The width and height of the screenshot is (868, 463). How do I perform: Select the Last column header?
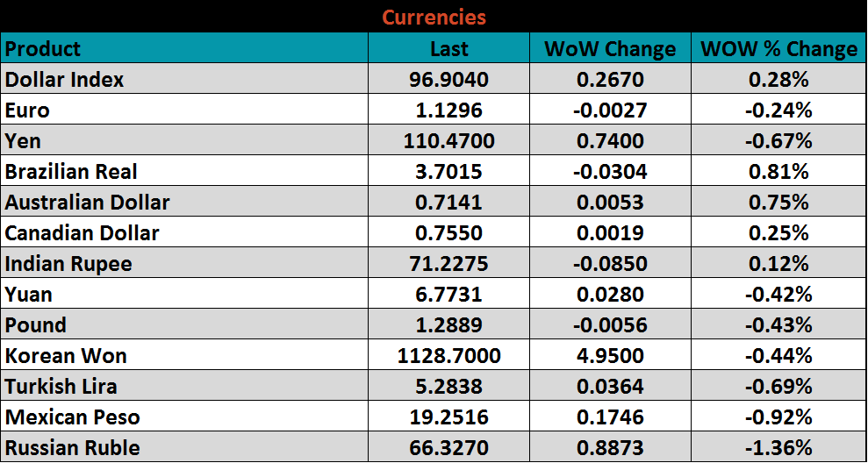[x=448, y=49]
